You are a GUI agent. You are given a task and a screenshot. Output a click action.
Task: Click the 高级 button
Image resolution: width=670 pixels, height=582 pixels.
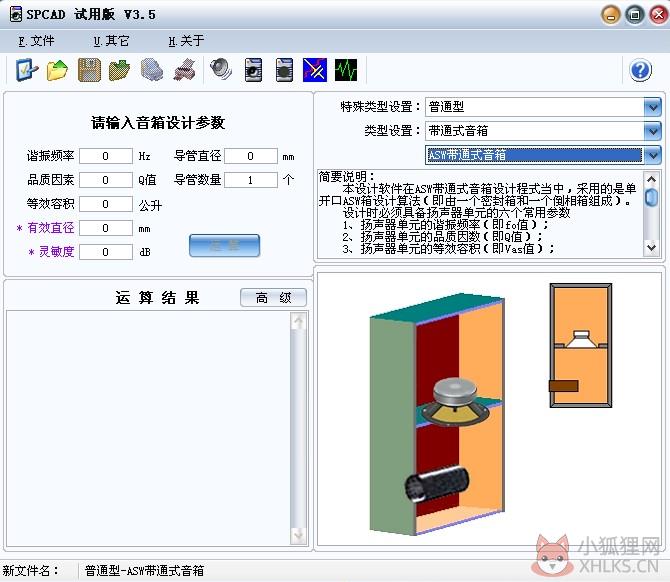(x=273, y=297)
